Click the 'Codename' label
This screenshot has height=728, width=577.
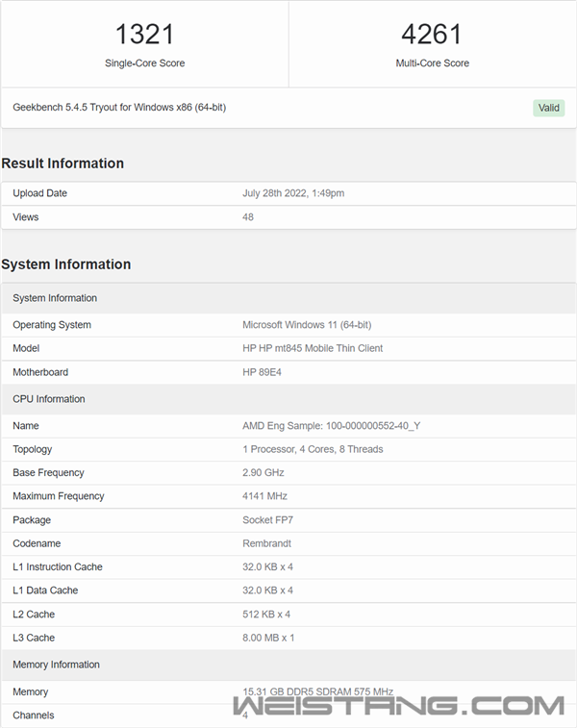(37, 543)
